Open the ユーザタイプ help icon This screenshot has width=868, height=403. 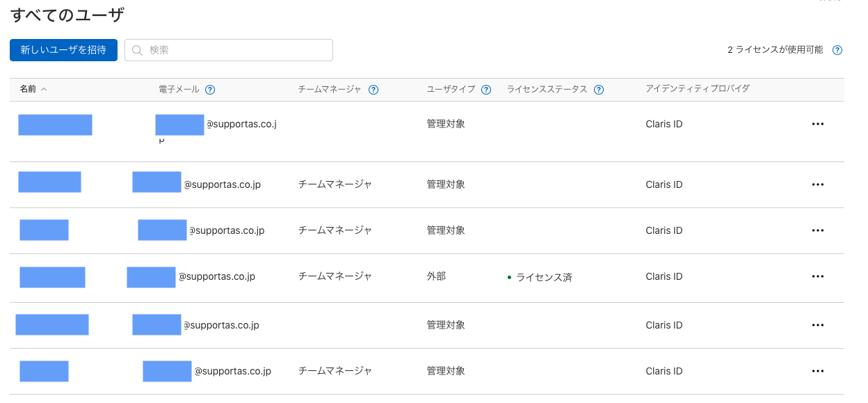click(x=486, y=90)
